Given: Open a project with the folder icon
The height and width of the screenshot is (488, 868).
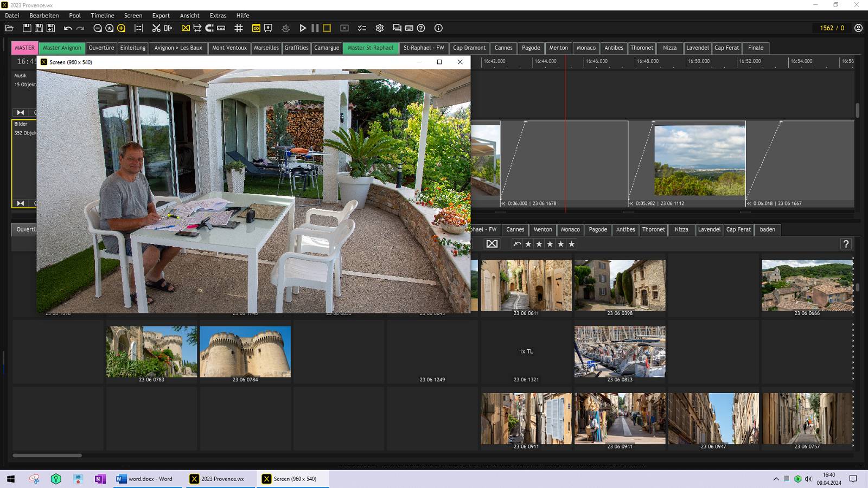Looking at the screenshot, I should click(9, 28).
